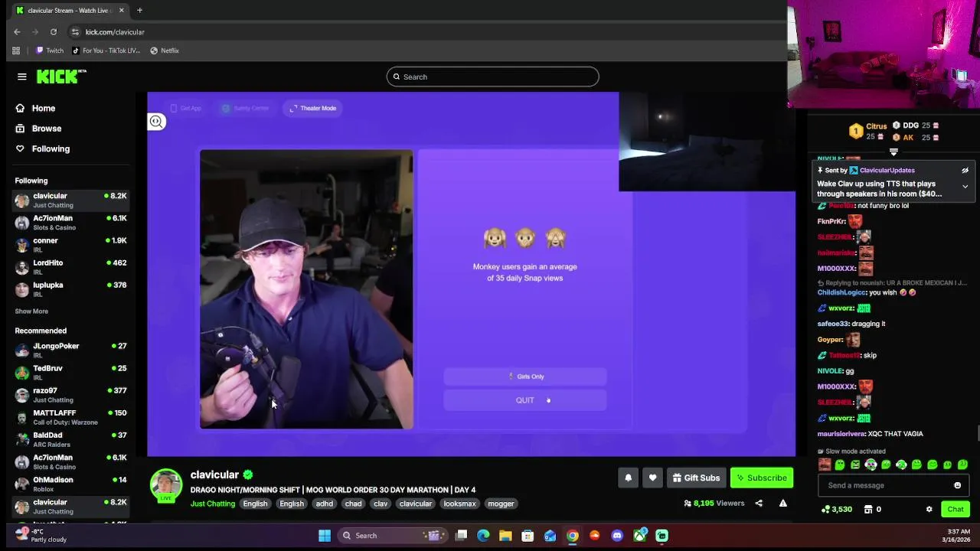Open MATTLAFFF Warzone channel

click(x=71, y=417)
